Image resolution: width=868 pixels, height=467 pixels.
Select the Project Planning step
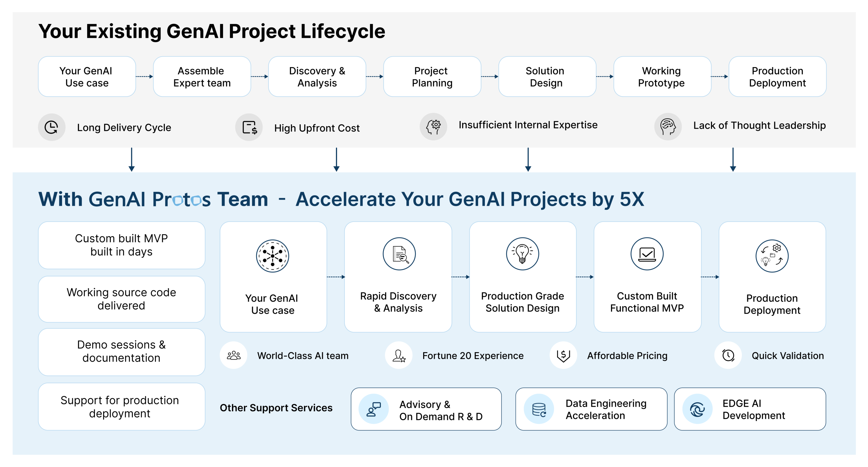pos(432,77)
